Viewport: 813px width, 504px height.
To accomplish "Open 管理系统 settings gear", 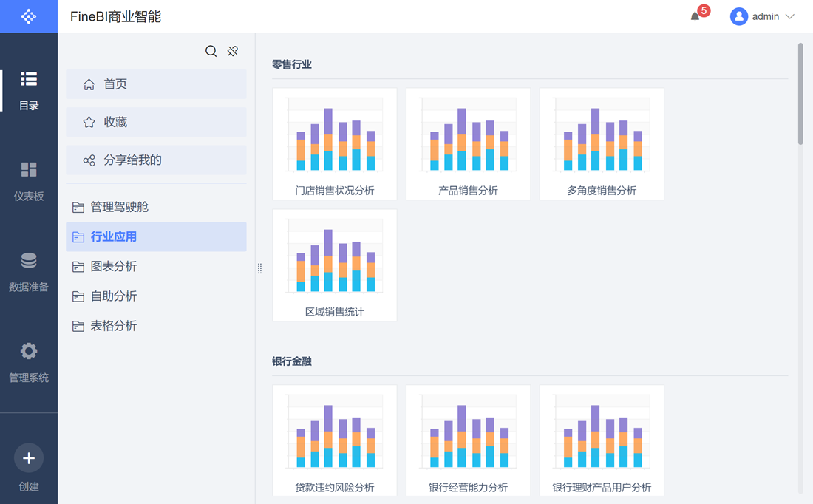I will pyautogui.click(x=29, y=361).
